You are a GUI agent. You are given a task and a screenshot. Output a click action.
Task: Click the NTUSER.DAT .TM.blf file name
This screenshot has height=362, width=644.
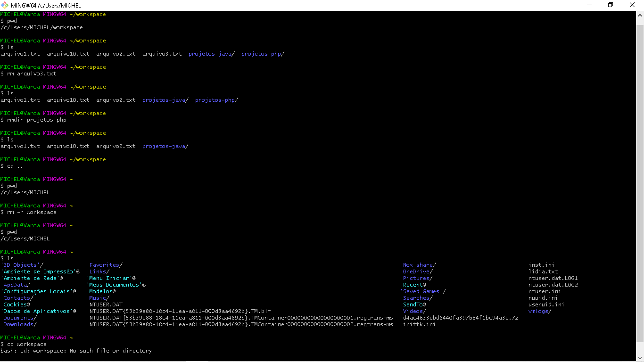click(x=180, y=311)
